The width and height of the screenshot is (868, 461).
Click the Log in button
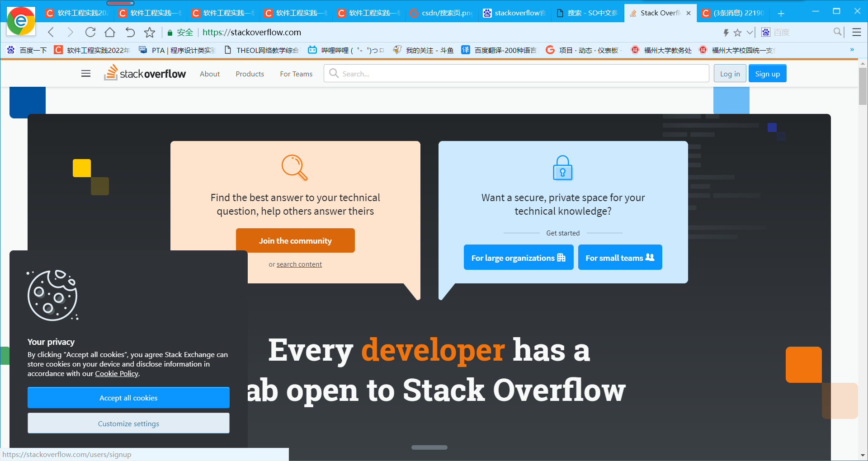(730, 74)
